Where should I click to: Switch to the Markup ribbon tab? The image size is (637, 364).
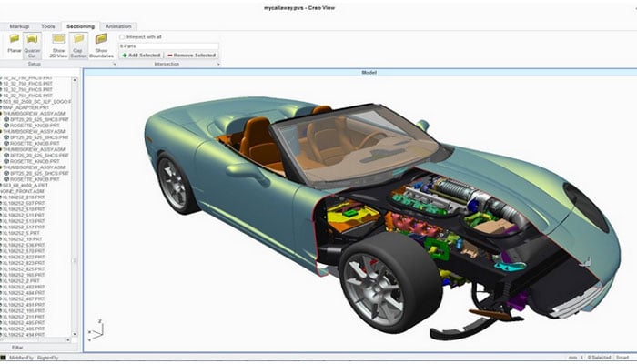coord(19,26)
